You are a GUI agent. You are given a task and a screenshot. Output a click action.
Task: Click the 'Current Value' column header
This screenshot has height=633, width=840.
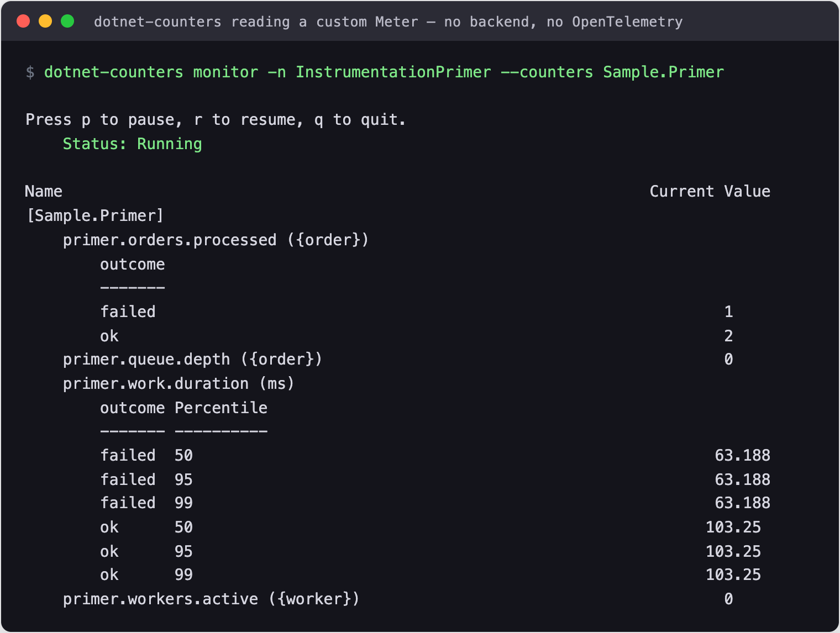pos(710,191)
